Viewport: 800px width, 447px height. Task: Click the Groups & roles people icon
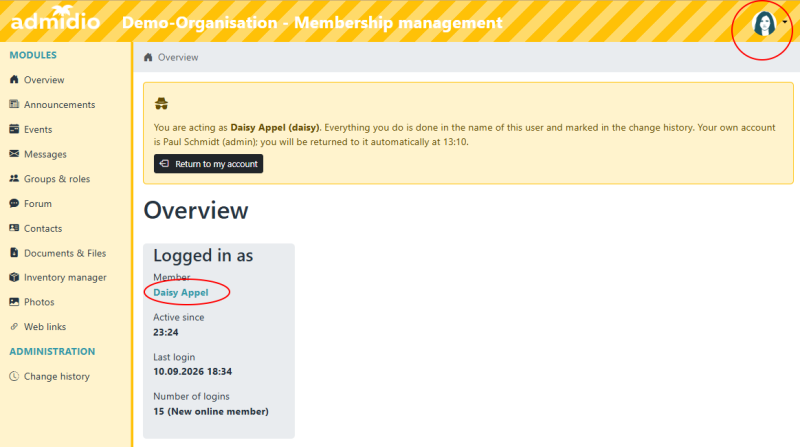[x=14, y=178]
